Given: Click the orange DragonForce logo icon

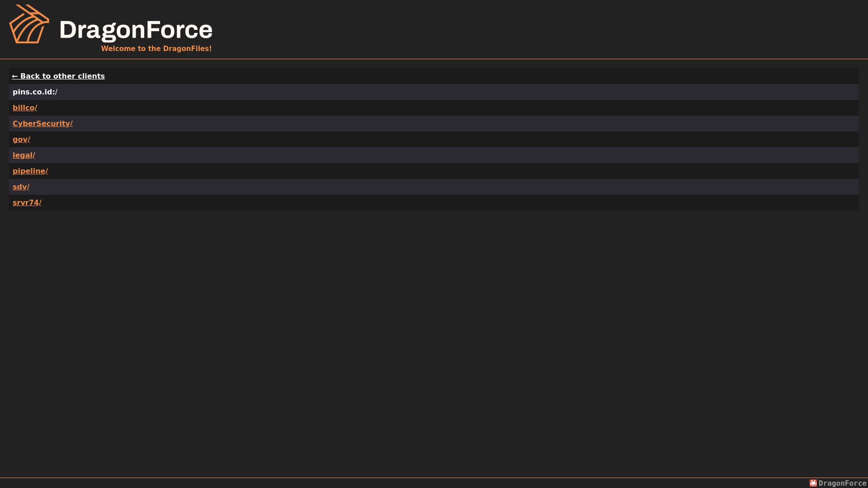Looking at the screenshot, I should [x=29, y=24].
